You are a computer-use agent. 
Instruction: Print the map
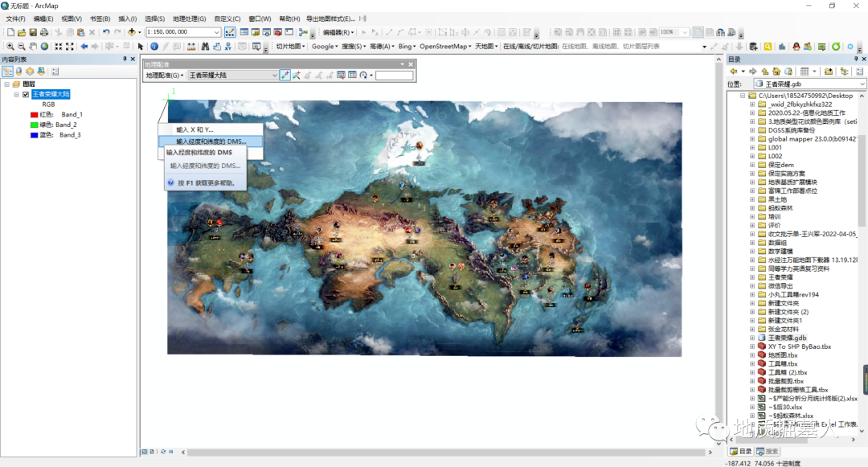click(44, 32)
